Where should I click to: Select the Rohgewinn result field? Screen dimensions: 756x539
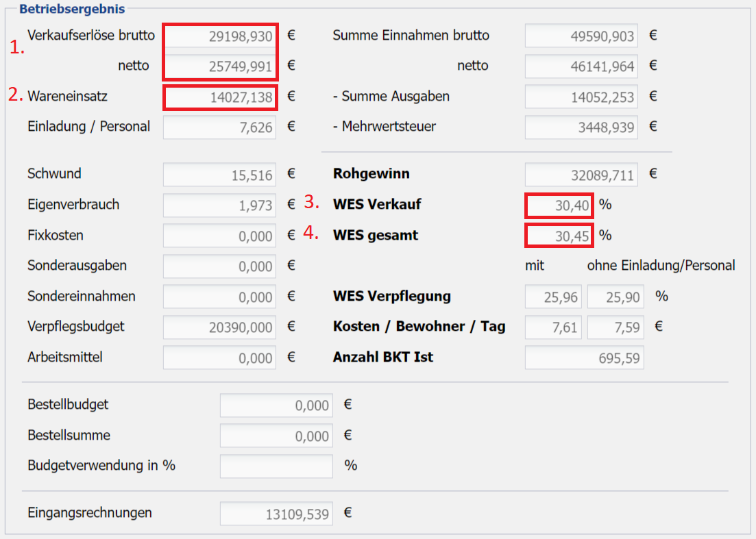581,175
